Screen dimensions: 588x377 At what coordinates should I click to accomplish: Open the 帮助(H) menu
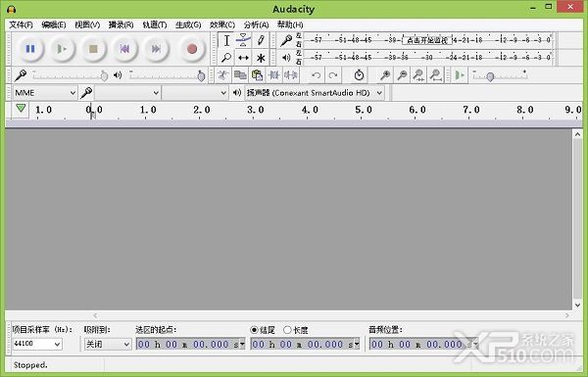(290, 24)
